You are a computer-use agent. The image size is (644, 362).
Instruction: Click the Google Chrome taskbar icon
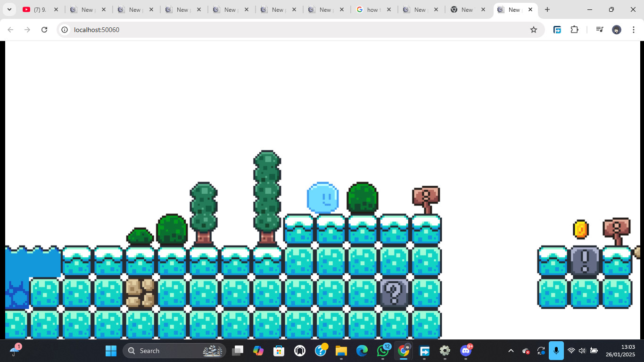pos(404,351)
